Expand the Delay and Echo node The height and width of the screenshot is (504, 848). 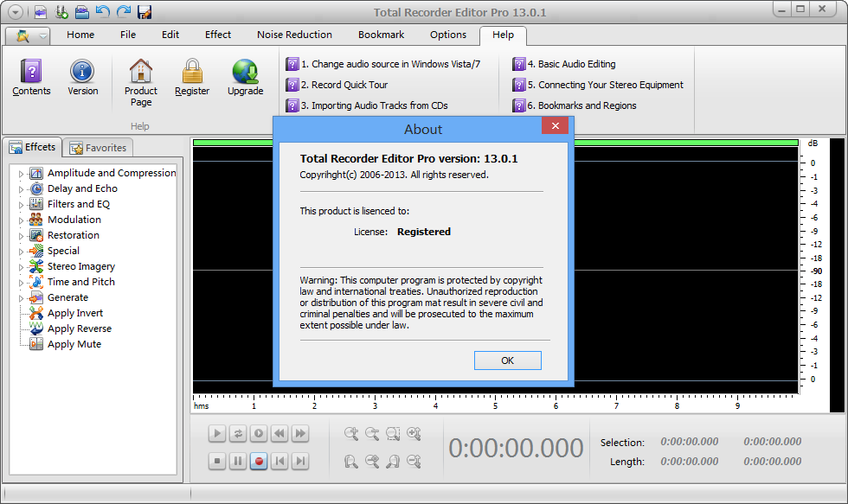click(21, 189)
